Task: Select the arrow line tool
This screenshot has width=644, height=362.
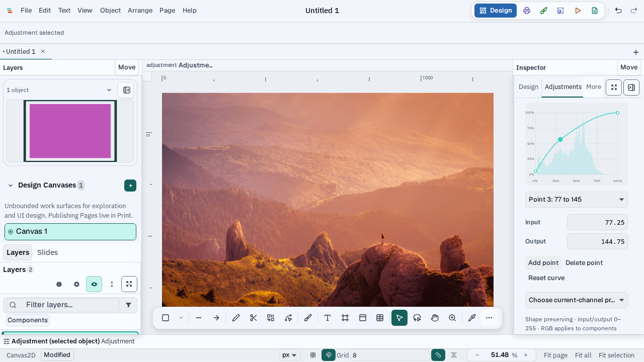Action: tap(216, 318)
